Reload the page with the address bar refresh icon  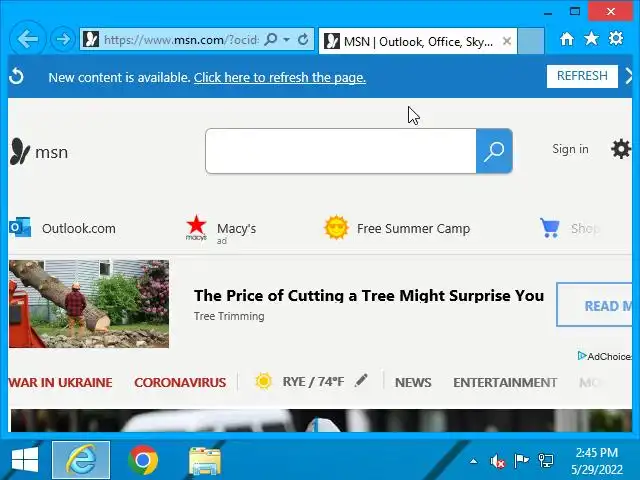[303, 40]
